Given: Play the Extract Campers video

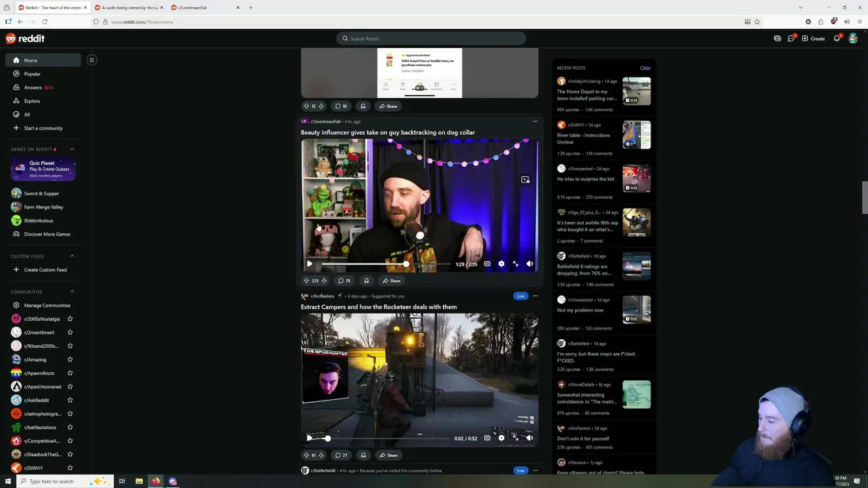Looking at the screenshot, I should point(309,438).
